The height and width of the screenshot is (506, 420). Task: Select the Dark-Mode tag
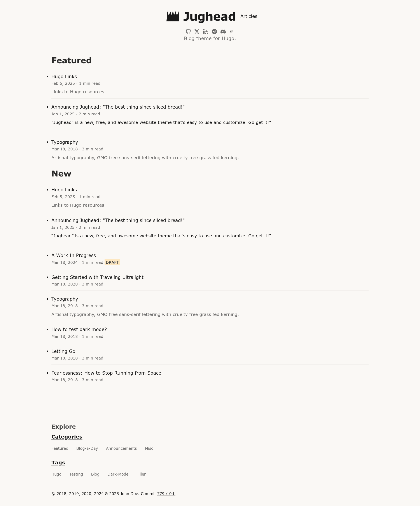pyautogui.click(x=118, y=474)
